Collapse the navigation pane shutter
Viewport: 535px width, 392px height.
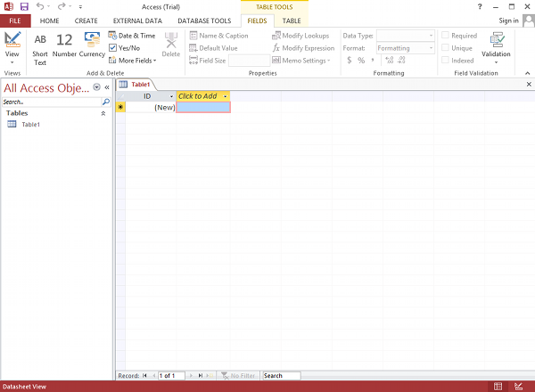[107, 87]
